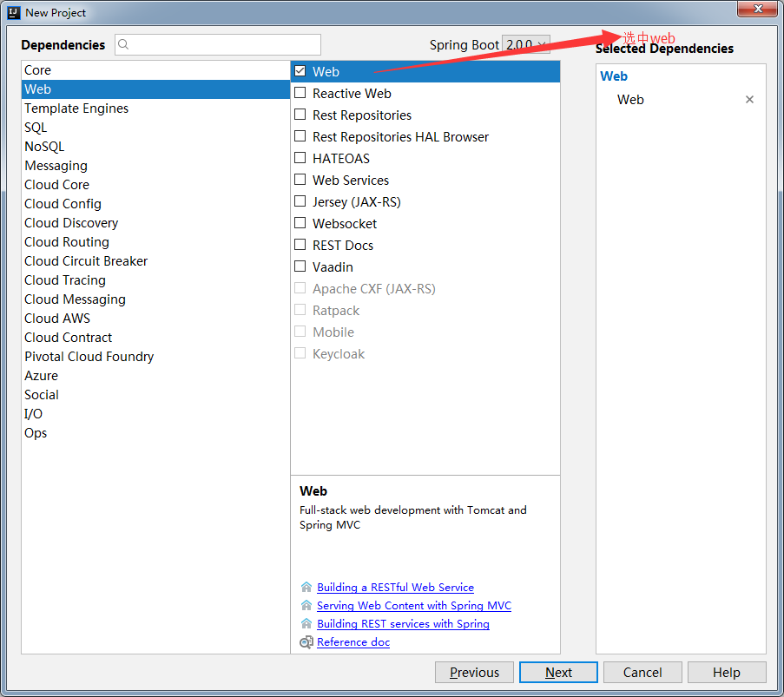Check the Web Services checkbox
This screenshot has height=697, width=784.
point(300,180)
